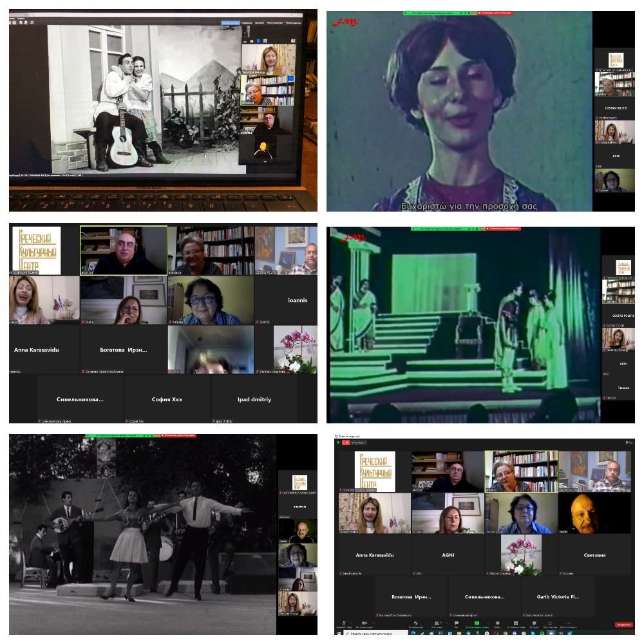Open Security shield in Zoom toolbar
The image size is (644, 644).
coord(416,623)
